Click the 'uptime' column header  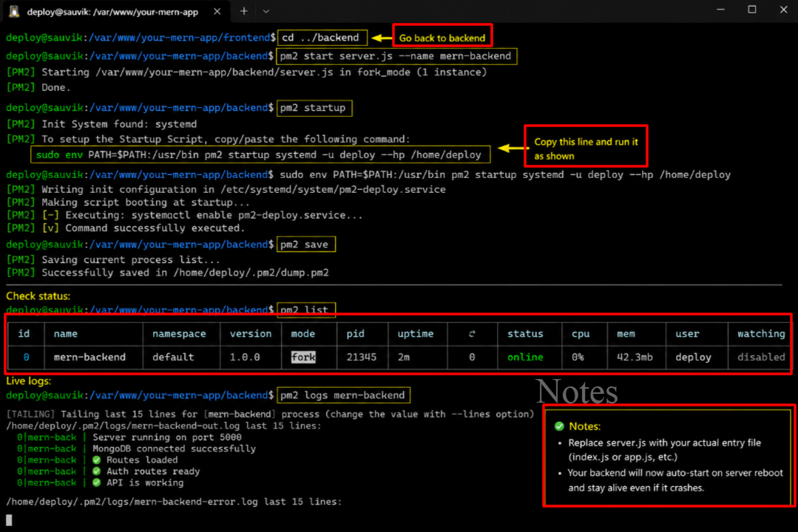tap(416, 334)
